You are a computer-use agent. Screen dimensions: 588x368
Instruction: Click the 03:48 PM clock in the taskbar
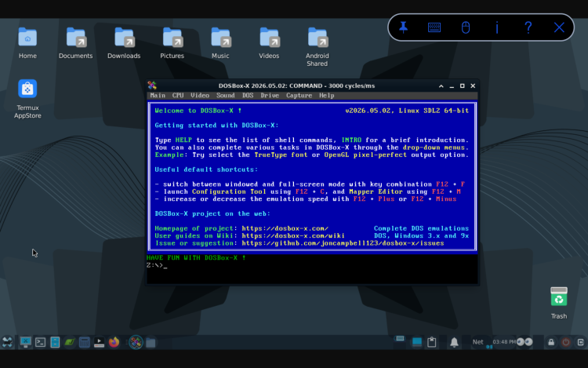504,342
